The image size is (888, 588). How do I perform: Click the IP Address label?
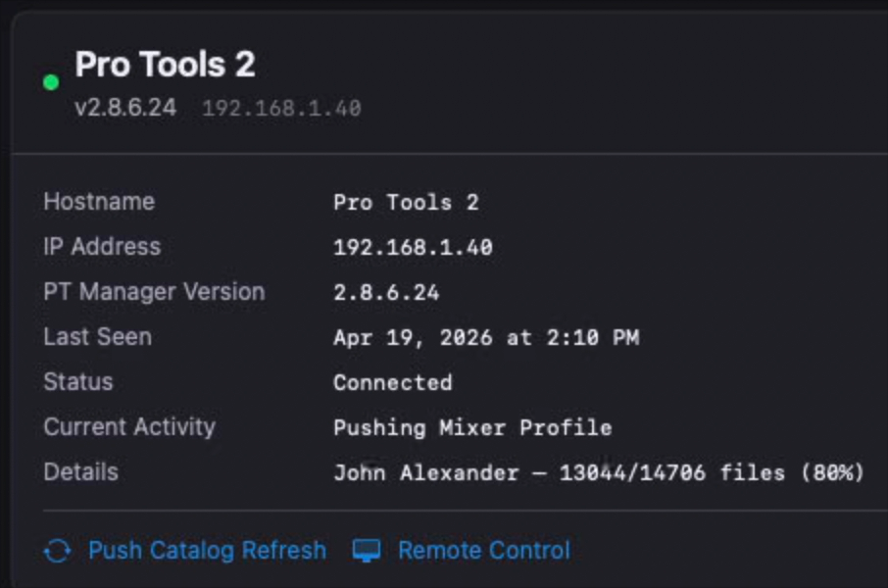click(103, 247)
